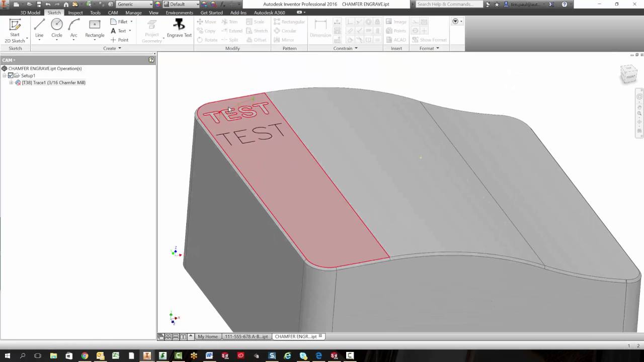Open the Inventor application menu
Image resolution: width=644 pixels, height=362 pixels.
(5, 4)
